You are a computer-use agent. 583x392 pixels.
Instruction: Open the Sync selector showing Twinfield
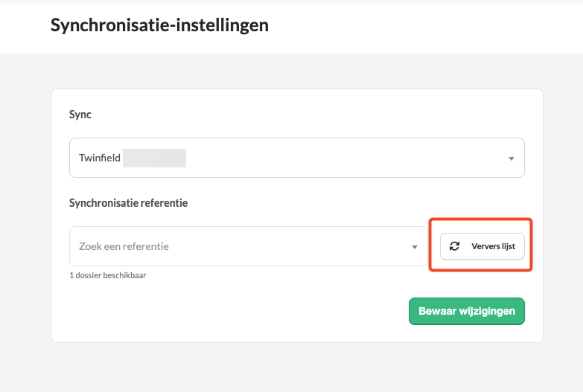[296, 158]
